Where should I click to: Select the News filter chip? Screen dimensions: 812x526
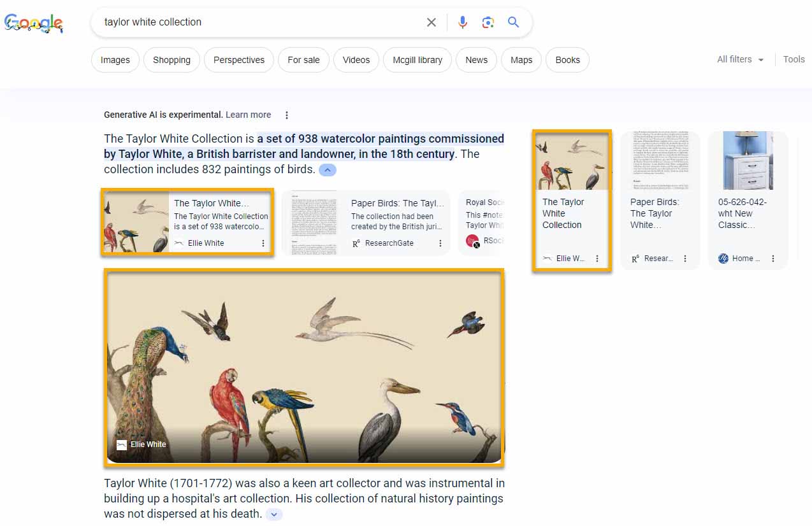pos(476,60)
